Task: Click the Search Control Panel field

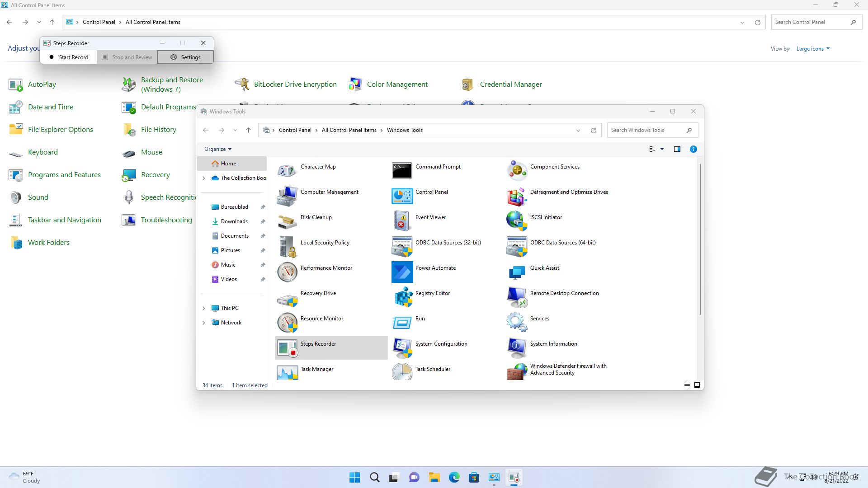Action: [816, 22]
